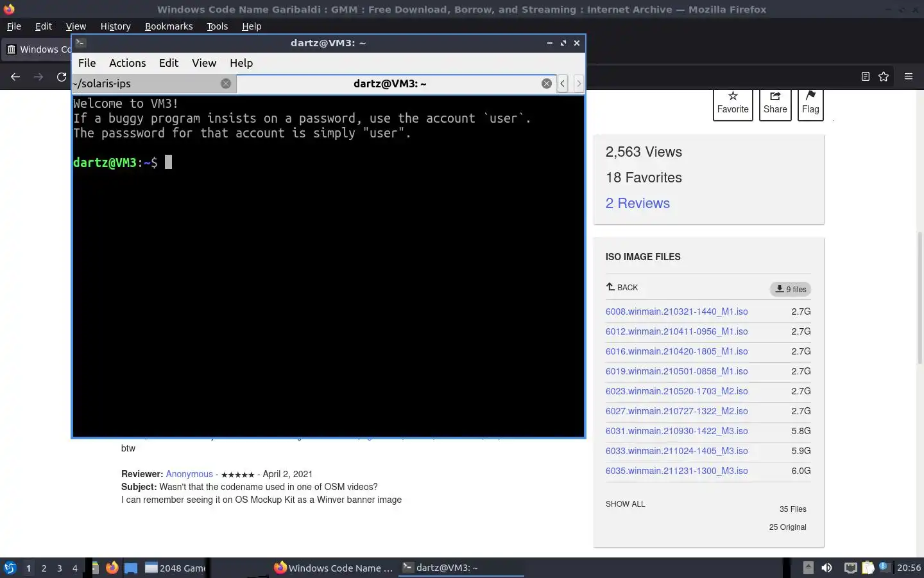Download 6027.winmain.210727-1322_M2.iso
924x578 pixels.
coord(676,411)
